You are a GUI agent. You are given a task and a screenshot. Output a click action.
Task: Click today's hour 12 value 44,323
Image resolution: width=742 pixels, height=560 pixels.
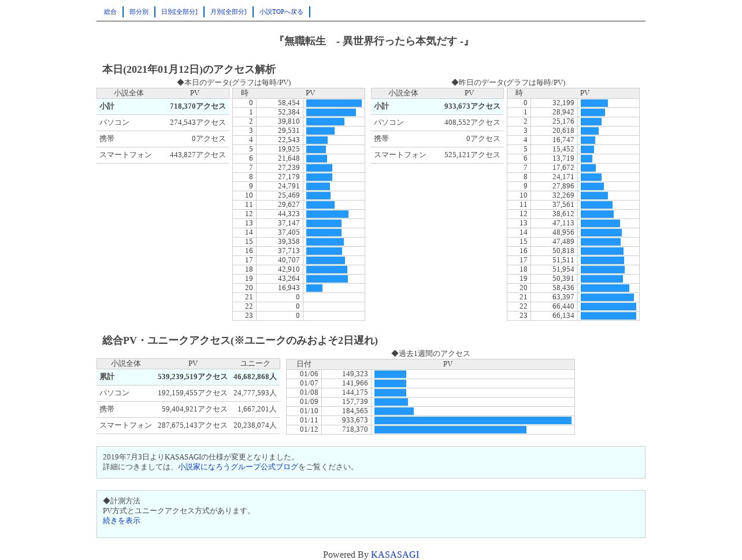coord(289,214)
